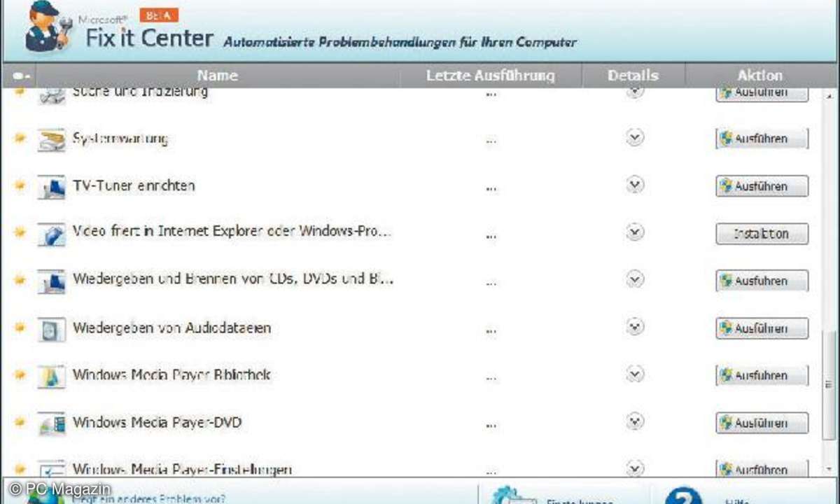The width and height of the screenshot is (840, 504).
Task: Open the 'Liegt ein anderes Problem vor?' link
Action: [x=149, y=499]
